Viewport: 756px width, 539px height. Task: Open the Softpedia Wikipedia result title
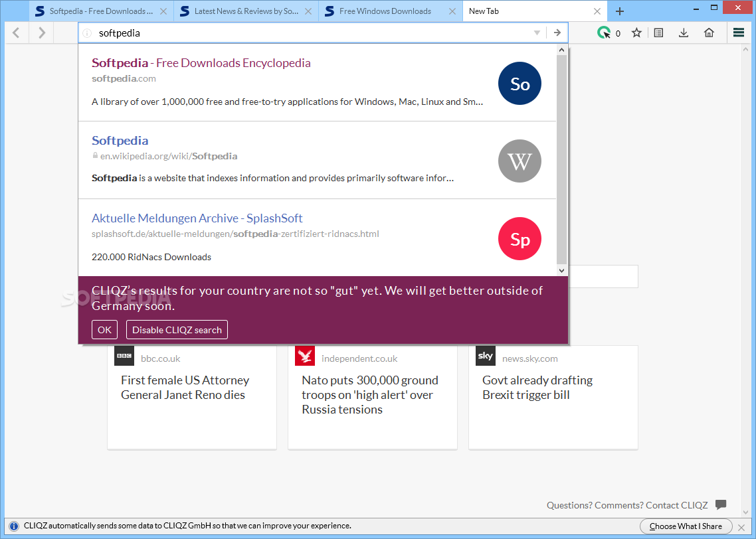[x=120, y=141]
